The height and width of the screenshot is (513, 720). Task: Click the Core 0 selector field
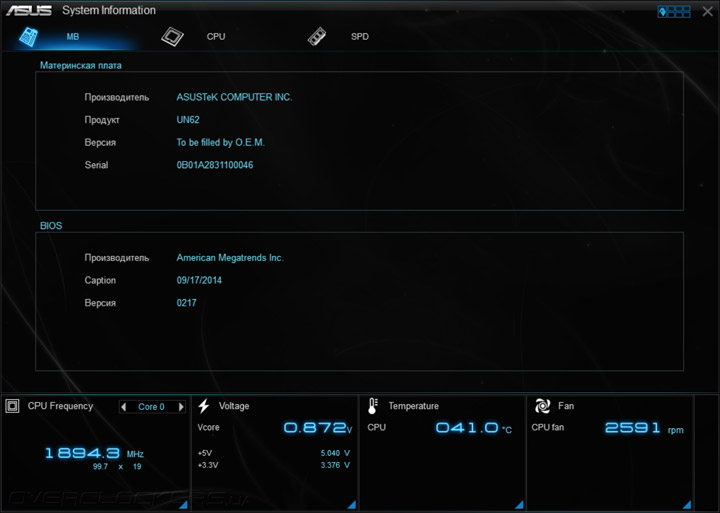point(152,406)
